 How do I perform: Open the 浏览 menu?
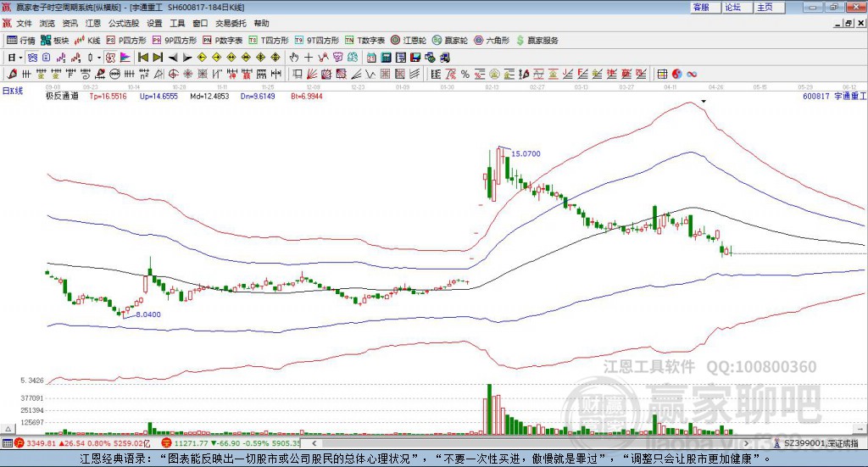coord(47,23)
